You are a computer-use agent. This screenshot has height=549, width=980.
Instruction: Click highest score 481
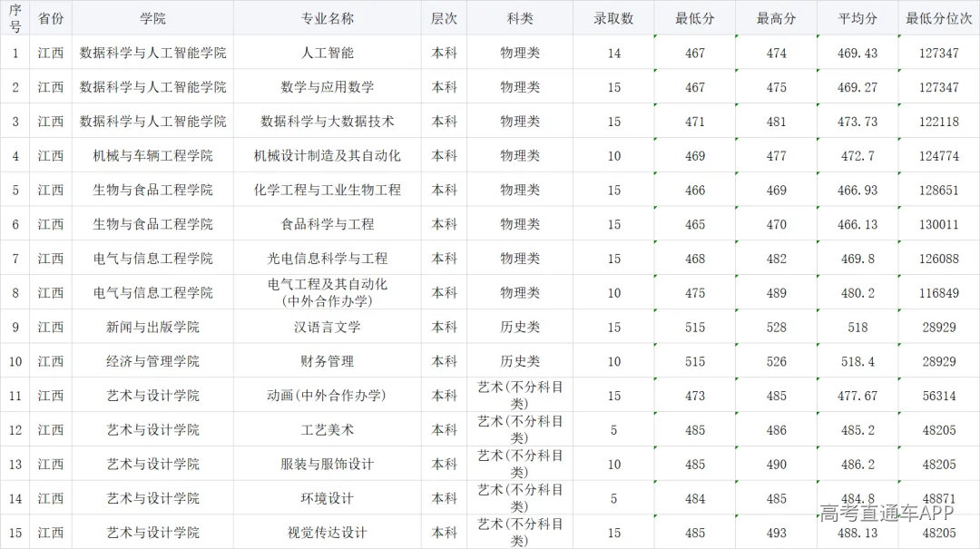(776, 122)
